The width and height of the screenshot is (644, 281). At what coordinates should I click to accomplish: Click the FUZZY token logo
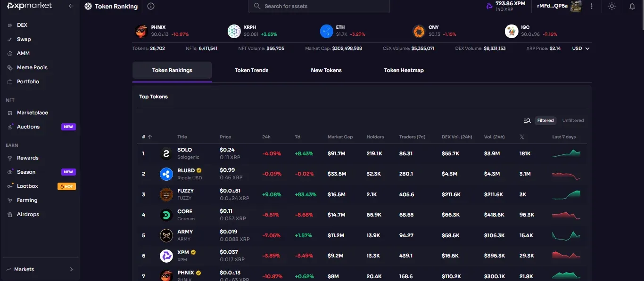pos(166,194)
